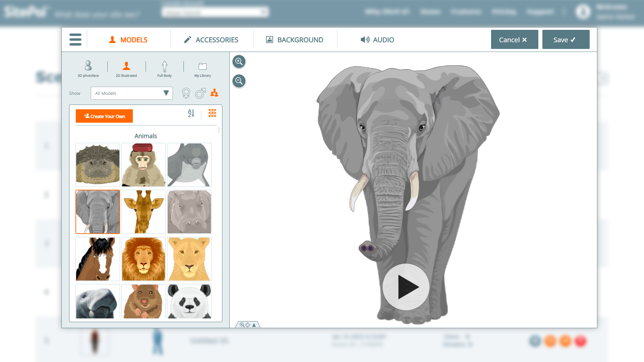This screenshot has width=644, height=362.
Task: Zoom out on the elephant preview
Action: 239,81
